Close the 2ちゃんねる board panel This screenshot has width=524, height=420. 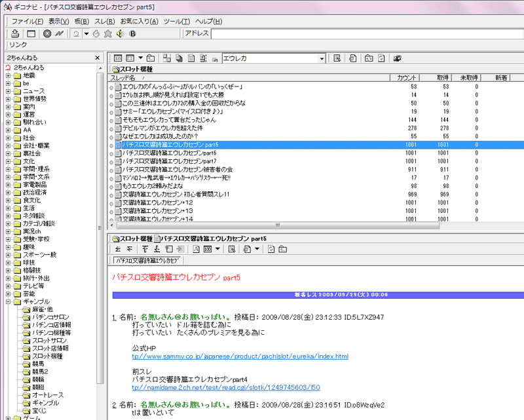97,58
